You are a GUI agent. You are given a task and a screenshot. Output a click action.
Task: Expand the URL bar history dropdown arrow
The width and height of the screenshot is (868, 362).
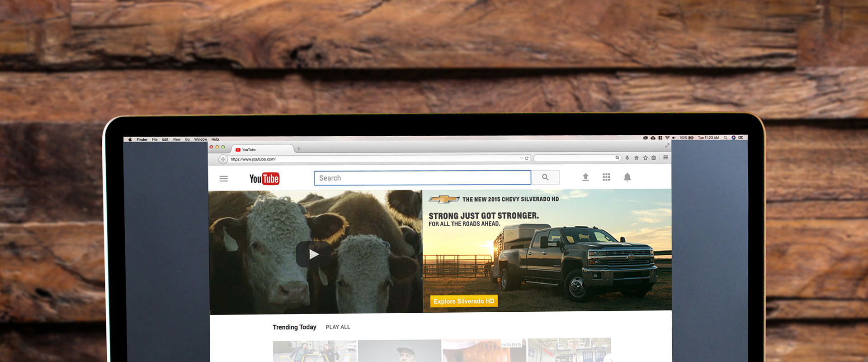(x=521, y=158)
